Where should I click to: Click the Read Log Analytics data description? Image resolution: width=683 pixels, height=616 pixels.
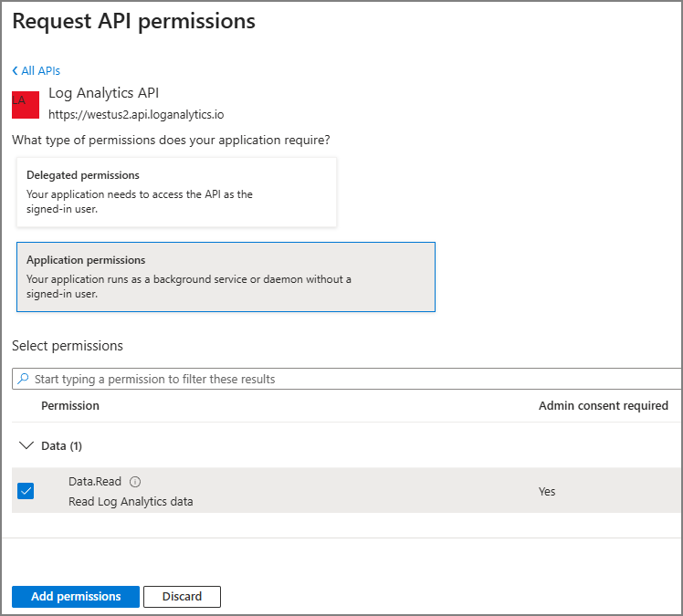(131, 501)
